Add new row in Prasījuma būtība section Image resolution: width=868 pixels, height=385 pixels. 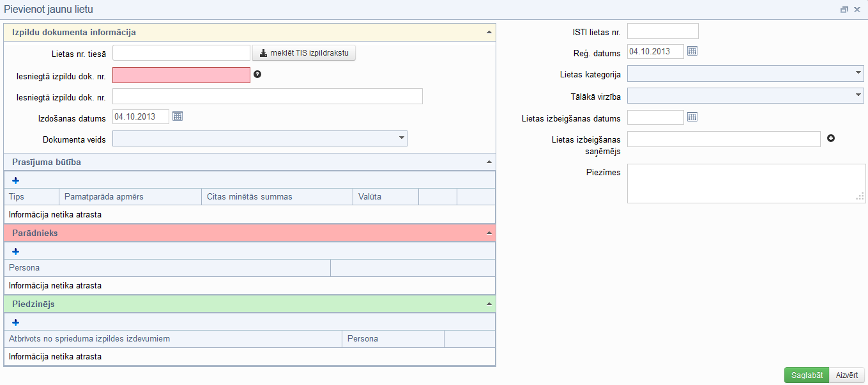click(x=16, y=180)
